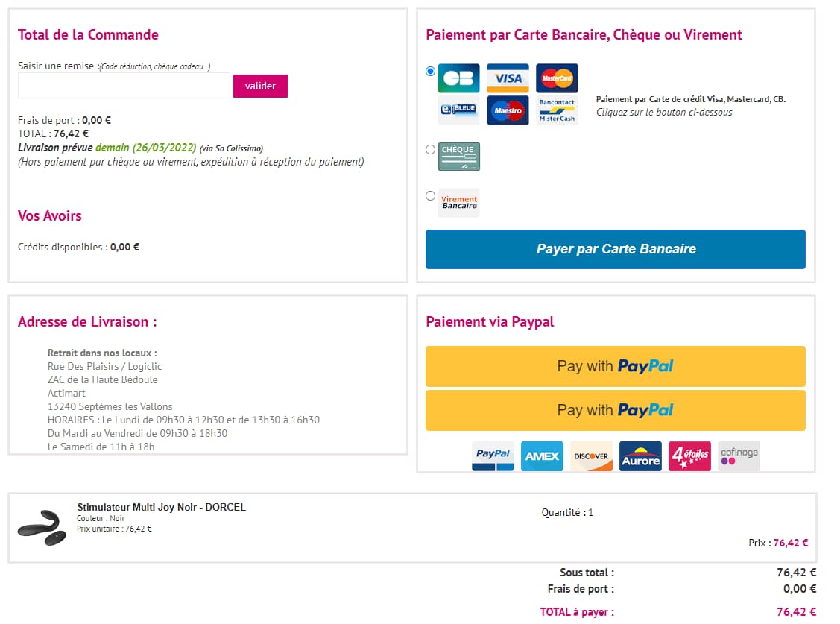This screenshot has width=840, height=624.
Task: Click the Maestro card logo
Action: click(508, 110)
